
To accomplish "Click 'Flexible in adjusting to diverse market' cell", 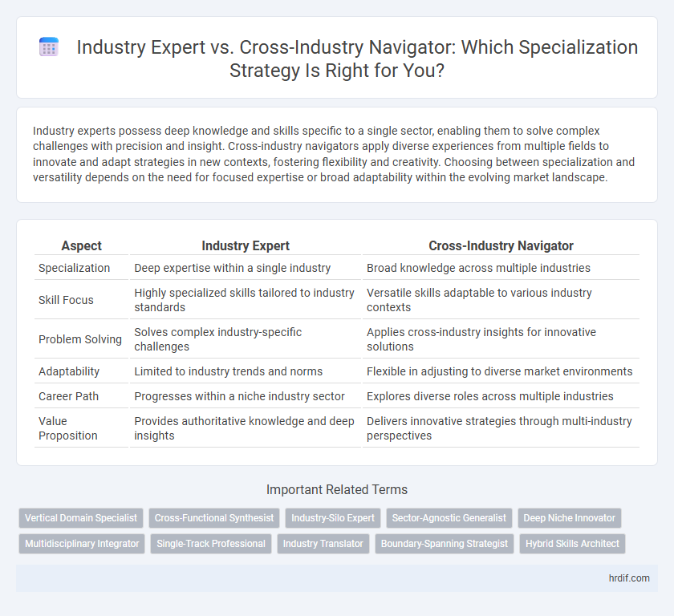I will [501, 371].
